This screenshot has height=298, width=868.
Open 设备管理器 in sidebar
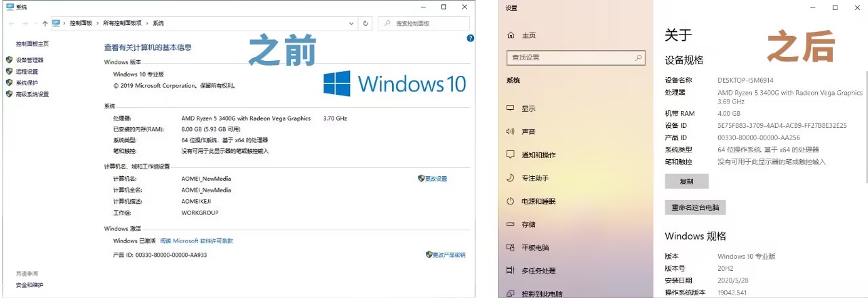[29, 60]
